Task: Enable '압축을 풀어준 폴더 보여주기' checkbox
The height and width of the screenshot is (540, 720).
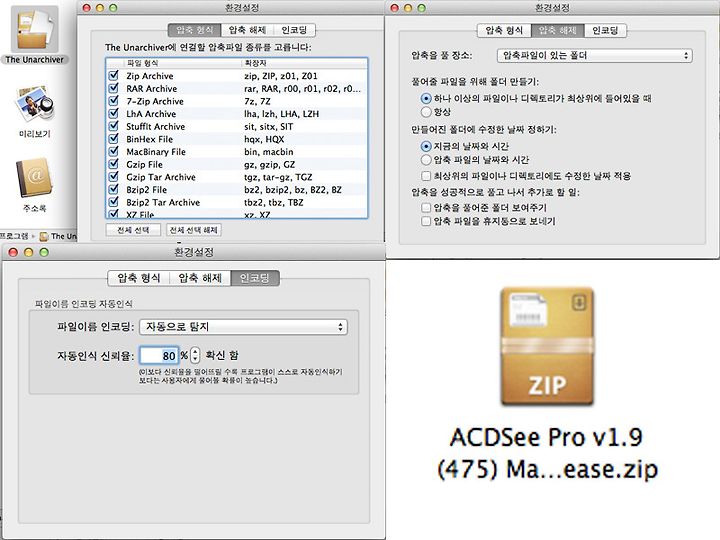Action: coord(426,208)
